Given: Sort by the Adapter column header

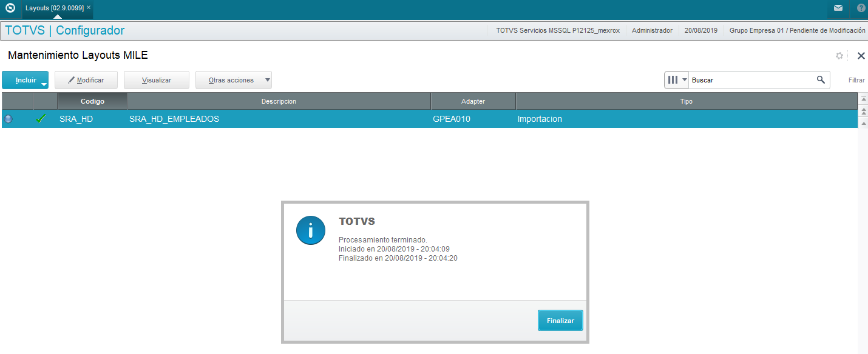Looking at the screenshot, I should click(x=473, y=101).
